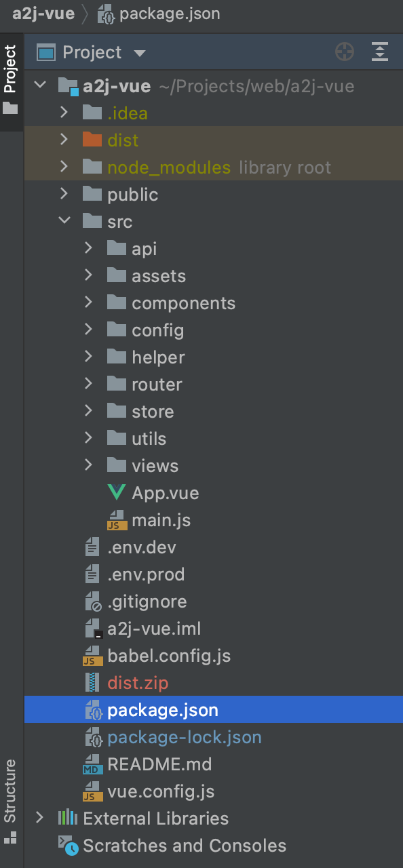Expand the components folder arrow
The width and height of the screenshot is (403, 868).
pyautogui.click(x=88, y=302)
